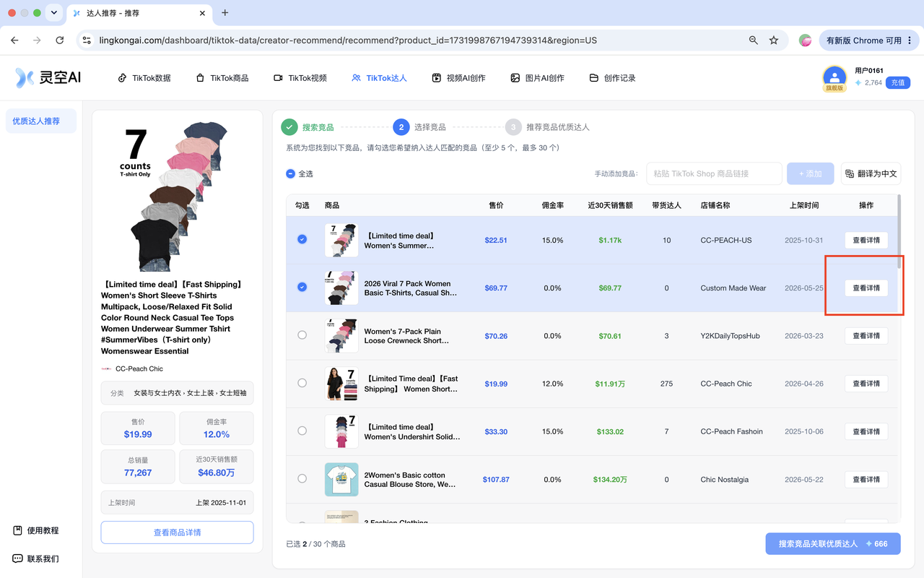Screen dimensions: 924x578
Task: Close the 达人推荐 browser tab
Action: point(203,13)
